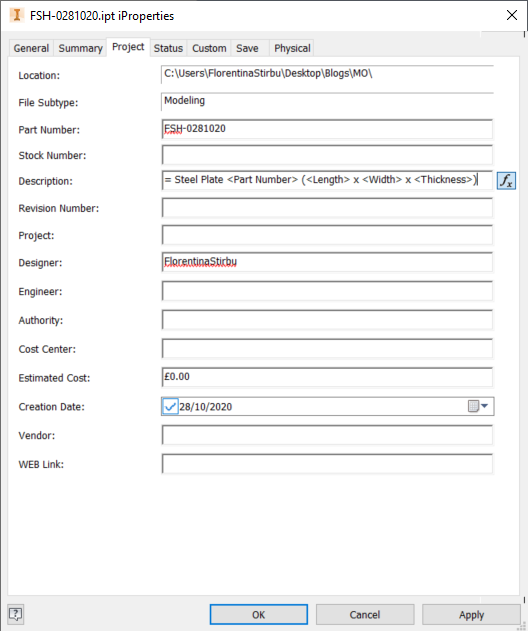Focus the Engineer input field
Screen dimensions: 528x631
point(327,291)
